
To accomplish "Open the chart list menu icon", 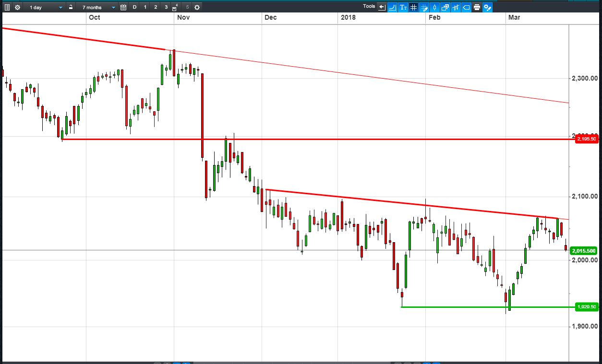I will point(7,7).
